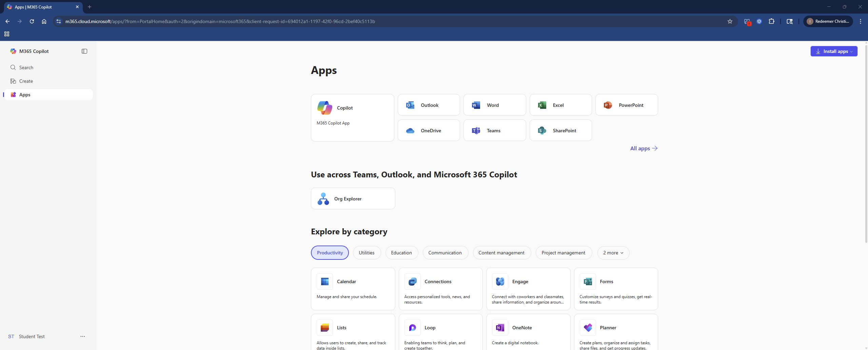The image size is (868, 350).
Task: Click the Apps icon in sidebar
Action: (13, 95)
